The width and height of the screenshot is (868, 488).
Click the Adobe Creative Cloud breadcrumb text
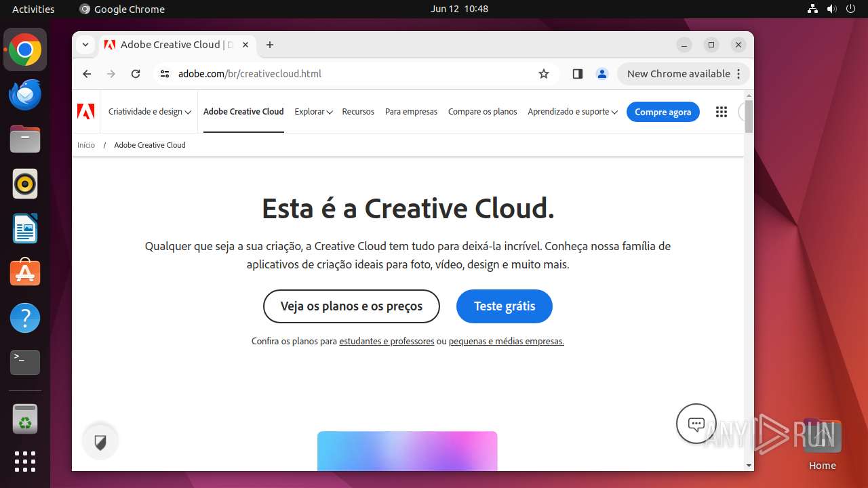(x=150, y=145)
